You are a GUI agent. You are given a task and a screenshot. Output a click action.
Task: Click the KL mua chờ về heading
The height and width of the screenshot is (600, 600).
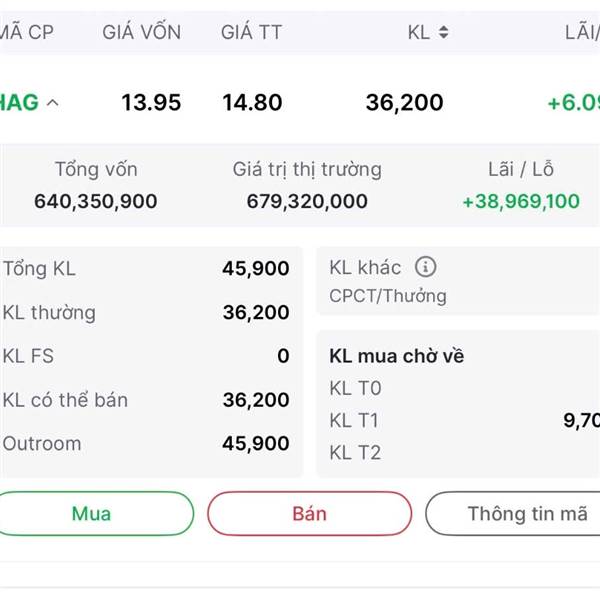[x=396, y=356]
